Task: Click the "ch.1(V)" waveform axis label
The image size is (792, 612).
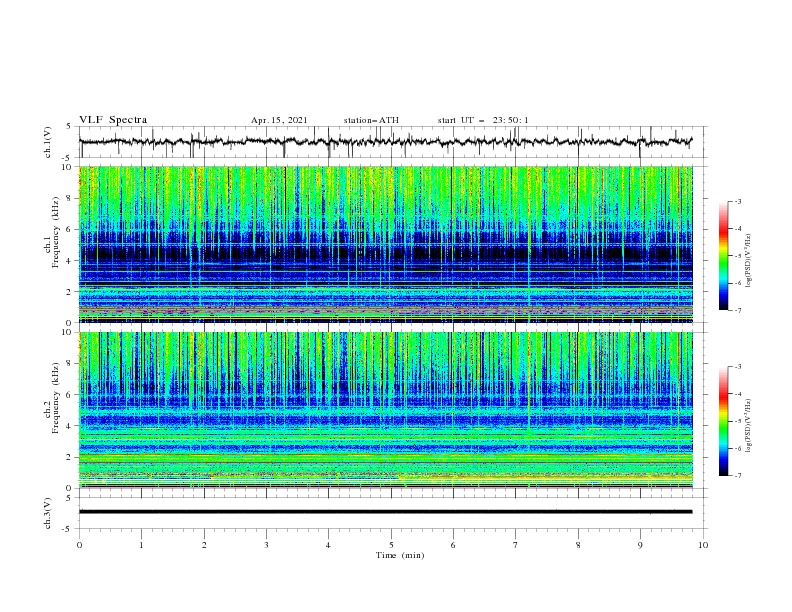Action: (48, 142)
